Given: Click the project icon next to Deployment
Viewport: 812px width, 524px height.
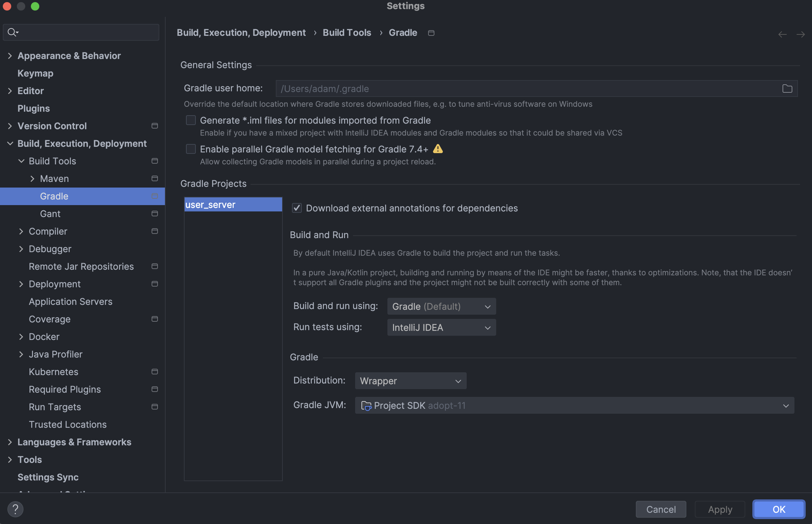Looking at the screenshot, I should (154, 284).
